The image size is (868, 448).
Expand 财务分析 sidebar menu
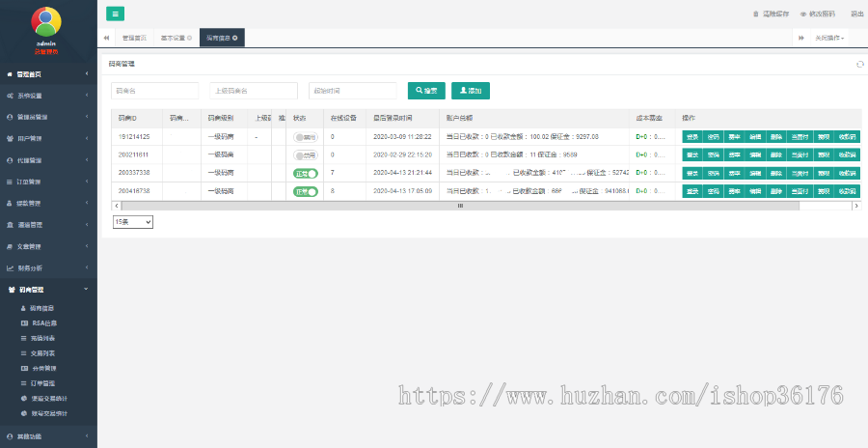point(49,268)
